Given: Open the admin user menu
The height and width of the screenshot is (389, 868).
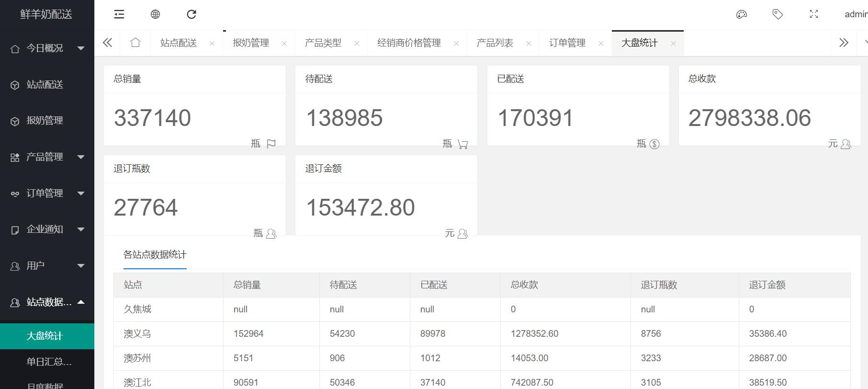Looking at the screenshot, I should [x=856, y=14].
